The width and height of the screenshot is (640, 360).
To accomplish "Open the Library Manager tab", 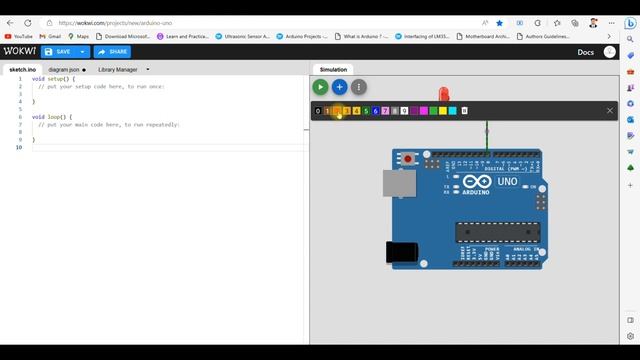I will (x=118, y=70).
